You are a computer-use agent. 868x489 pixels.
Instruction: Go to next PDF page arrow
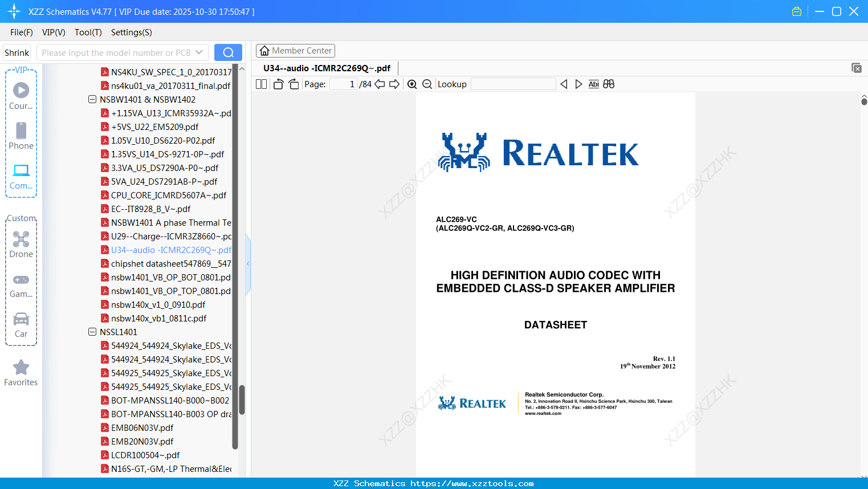(394, 84)
